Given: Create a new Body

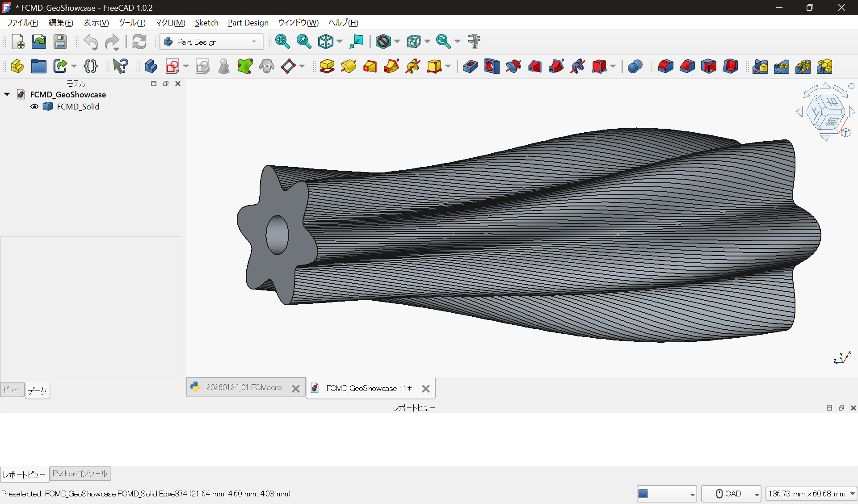Looking at the screenshot, I should (151, 66).
